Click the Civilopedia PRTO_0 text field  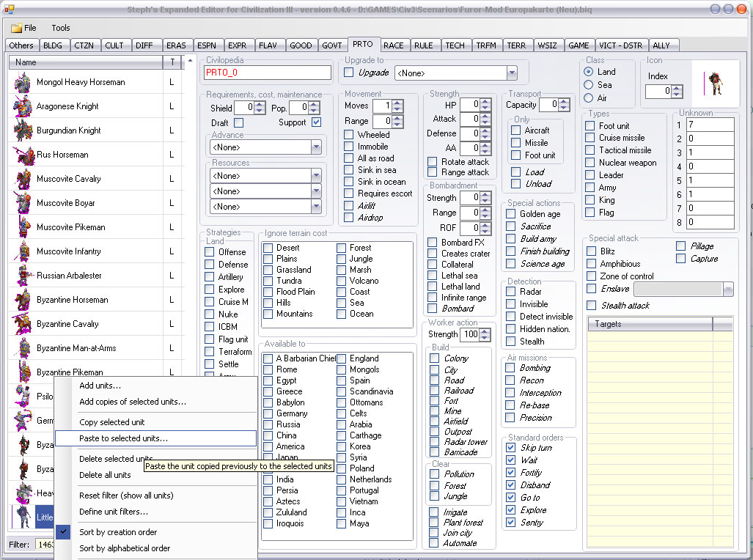(x=268, y=73)
